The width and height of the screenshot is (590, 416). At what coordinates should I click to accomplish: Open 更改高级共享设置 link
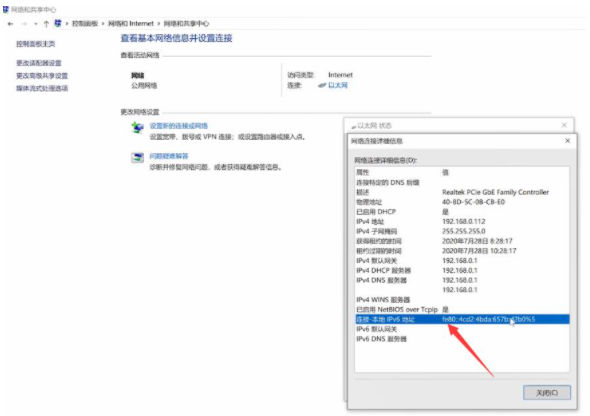click(x=42, y=76)
